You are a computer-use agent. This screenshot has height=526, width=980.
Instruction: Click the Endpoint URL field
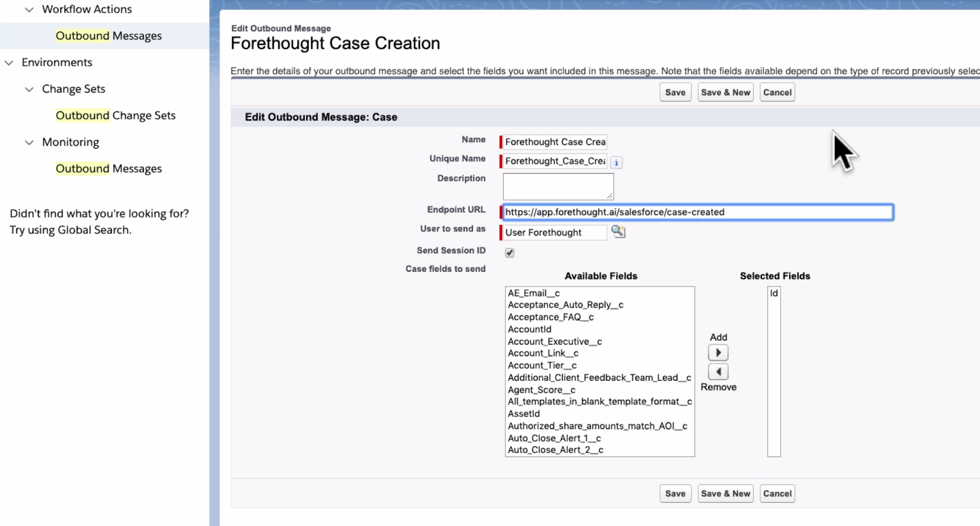698,212
